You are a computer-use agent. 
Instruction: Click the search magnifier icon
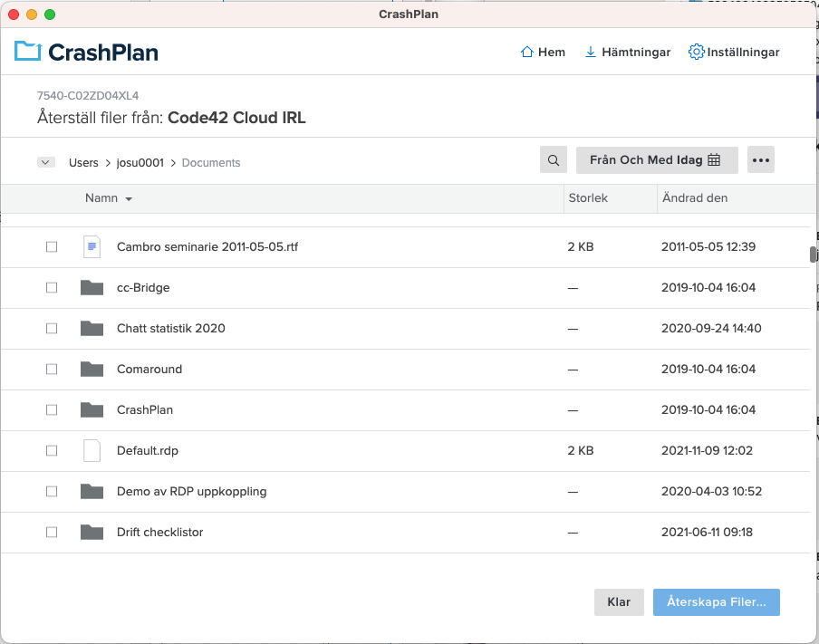point(554,159)
